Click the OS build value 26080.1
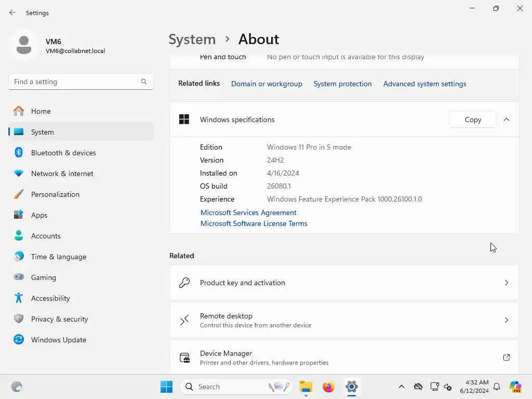 278,186
